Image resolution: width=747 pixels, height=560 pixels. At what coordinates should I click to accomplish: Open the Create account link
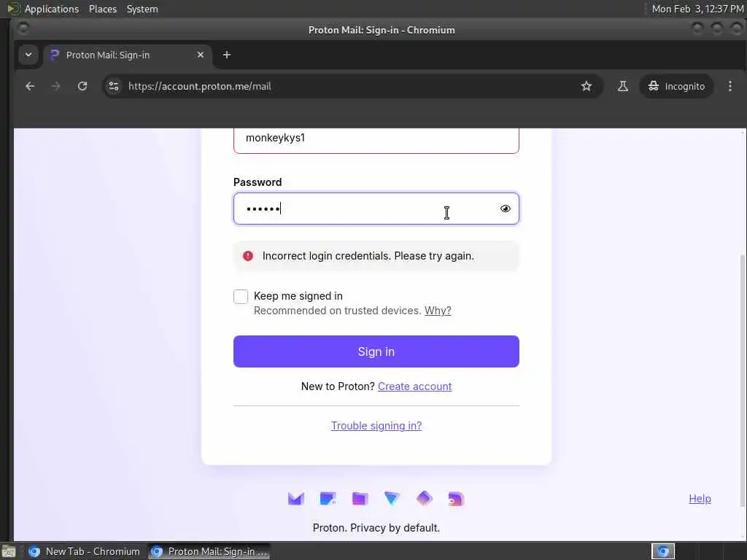click(414, 386)
